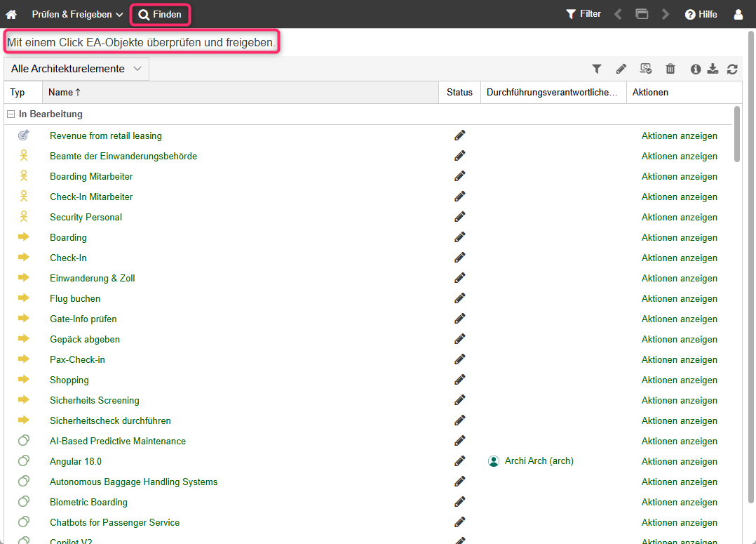Click the review and approve icon

(x=646, y=69)
